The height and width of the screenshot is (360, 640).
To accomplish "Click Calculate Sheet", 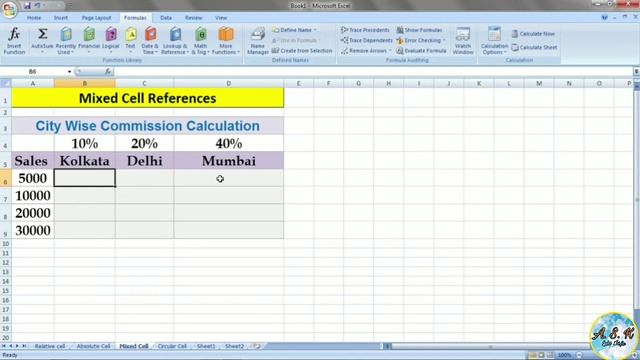I will click(x=534, y=47).
